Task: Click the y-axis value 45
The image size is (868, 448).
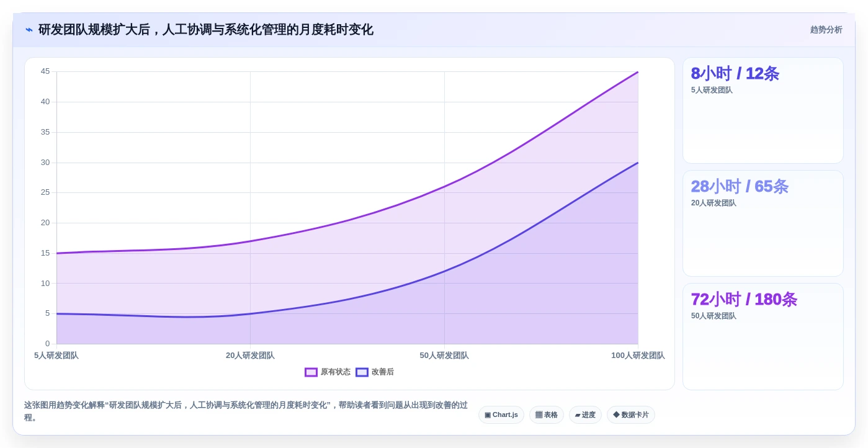Action: coord(45,71)
